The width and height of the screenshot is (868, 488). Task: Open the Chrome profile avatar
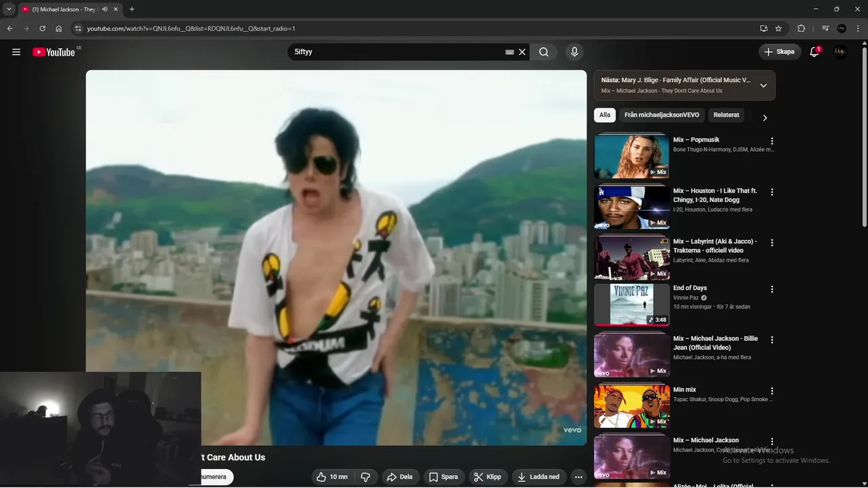pos(842,28)
